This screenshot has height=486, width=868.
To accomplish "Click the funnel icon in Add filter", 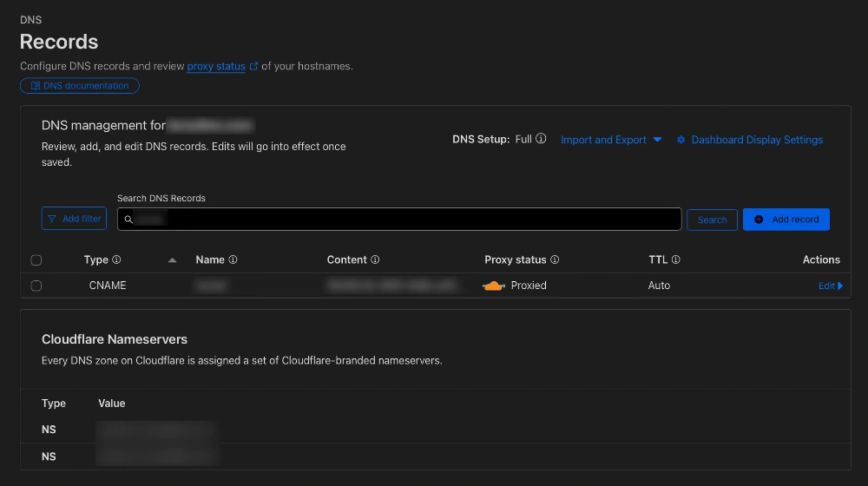I will (52, 220).
